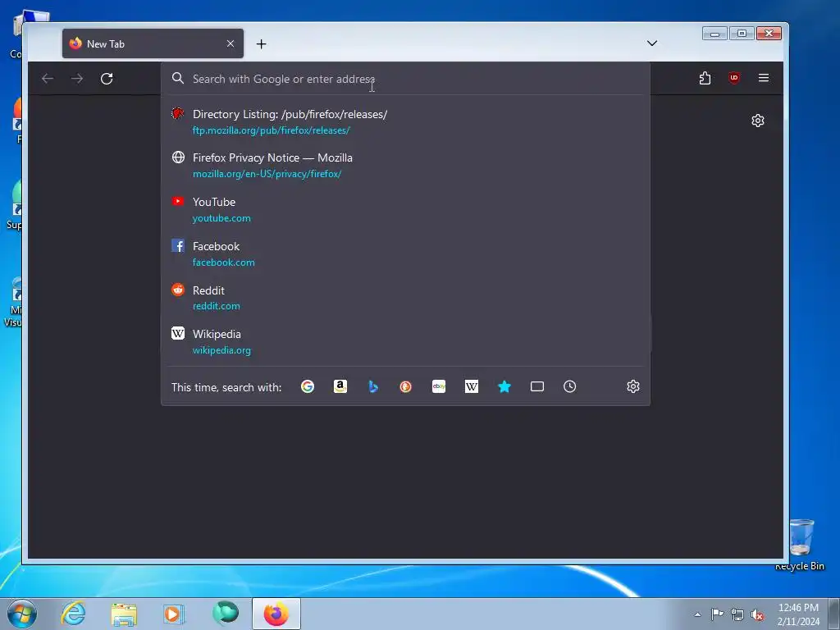Search this time with Amazon icon

coord(340,386)
